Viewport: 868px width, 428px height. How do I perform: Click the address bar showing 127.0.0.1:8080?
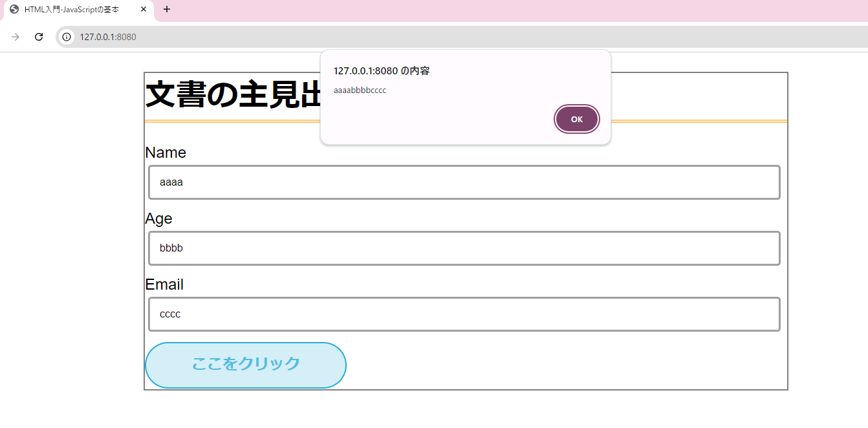tap(462, 37)
